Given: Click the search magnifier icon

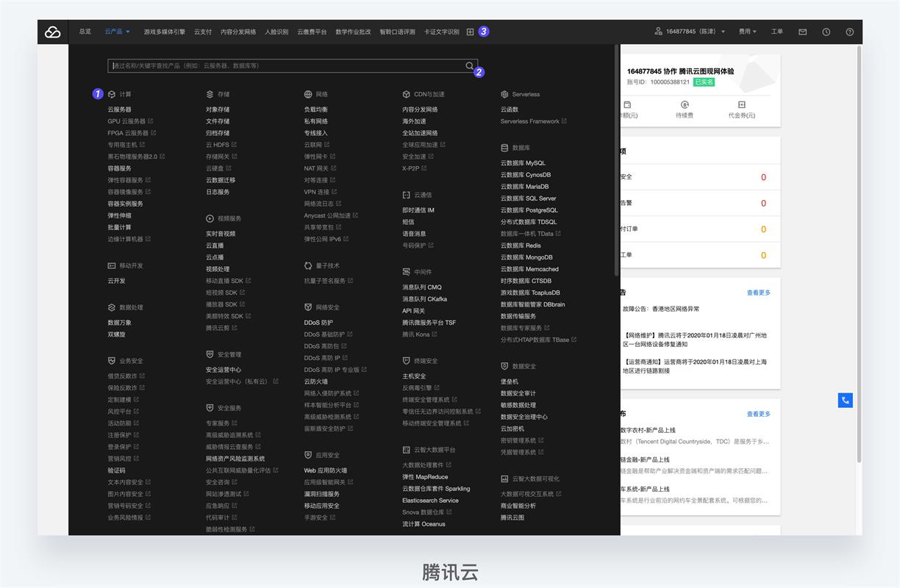Looking at the screenshot, I should coord(469,66).
